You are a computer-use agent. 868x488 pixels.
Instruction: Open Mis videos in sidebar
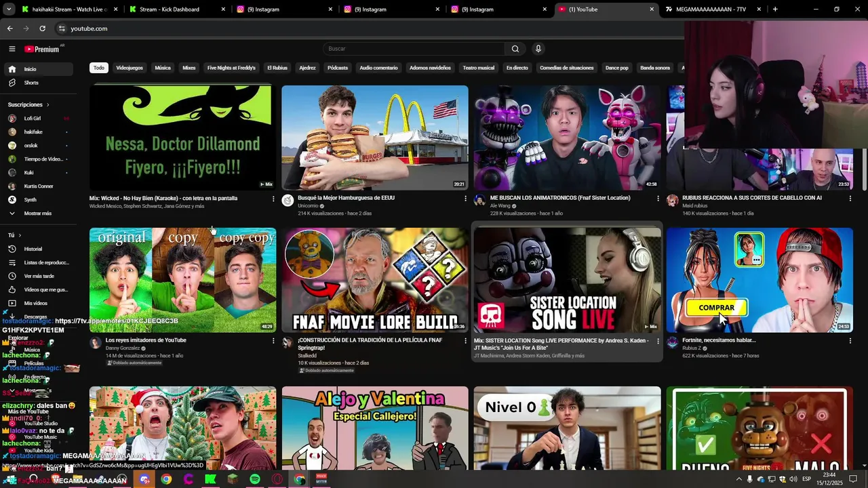39,303
